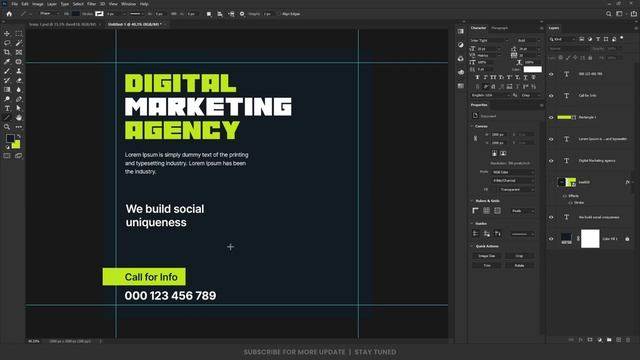The height and width of the screenshot is (360, 640).
Task: Select the Eraser tool
Action: click(x=19, y=80)
